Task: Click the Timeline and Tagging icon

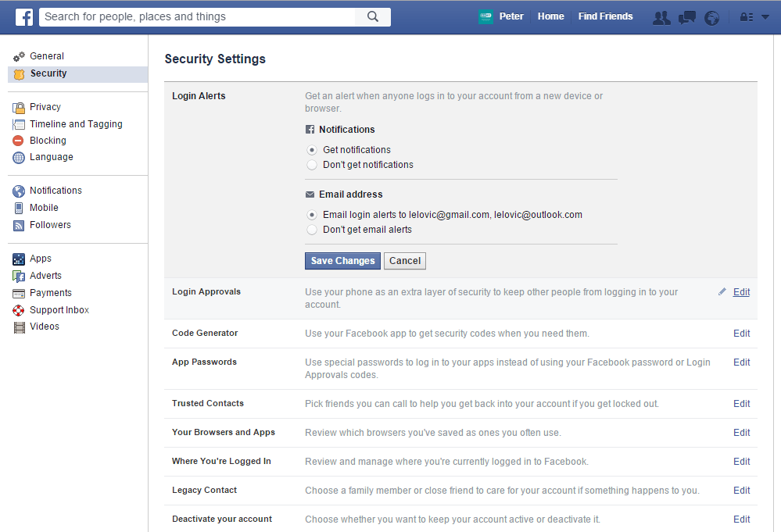Action: click(19, 124)
